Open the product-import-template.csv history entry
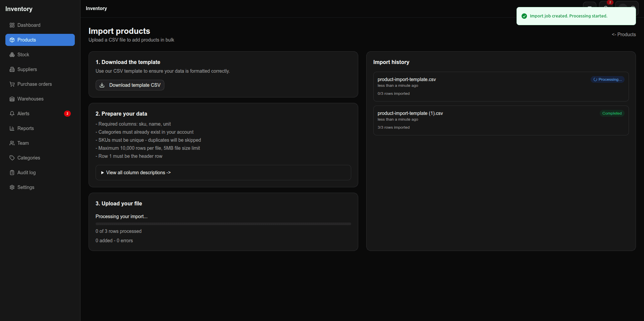Viewport: 644px width, 321px height. point(501,86)
